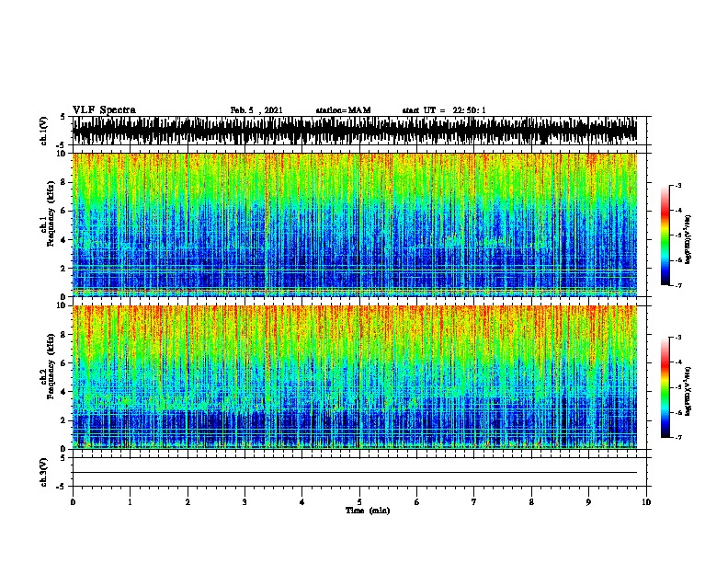The image size is (728, 563).
Task: Click the "ch.1(V)" vertical axis label
Action: point(44,131)
